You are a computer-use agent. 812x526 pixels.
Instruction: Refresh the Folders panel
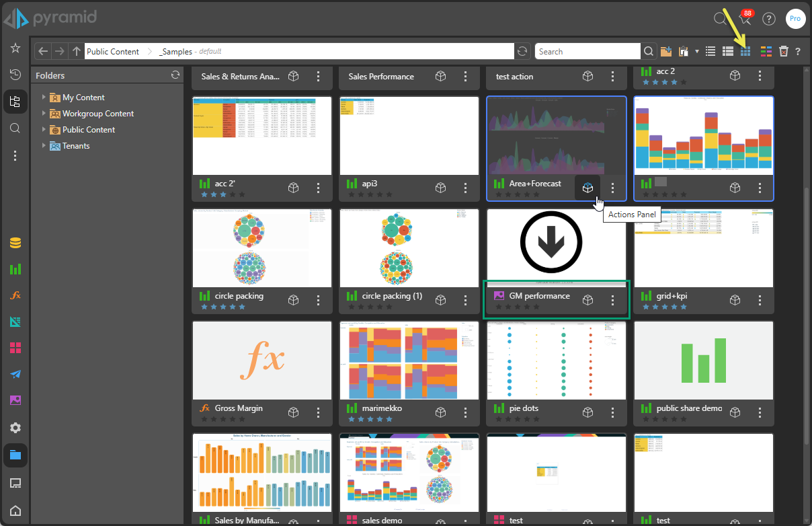[175, 75]
